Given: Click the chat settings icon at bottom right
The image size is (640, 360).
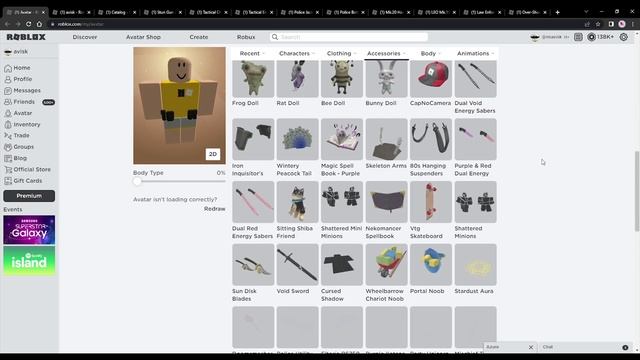Looking at the screenshot, I should 625,347.
